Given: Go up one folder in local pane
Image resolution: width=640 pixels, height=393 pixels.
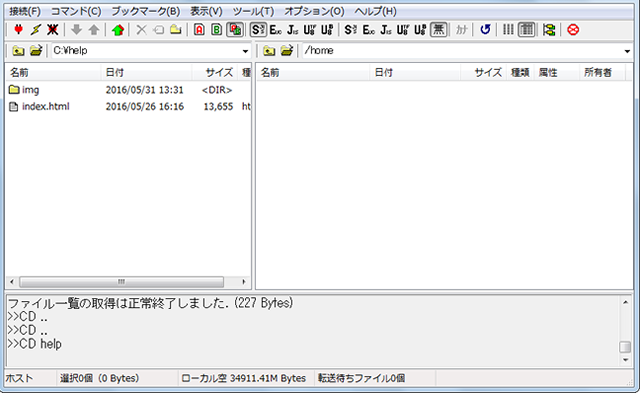Looking at the screenshot, I should coord(18,51).
